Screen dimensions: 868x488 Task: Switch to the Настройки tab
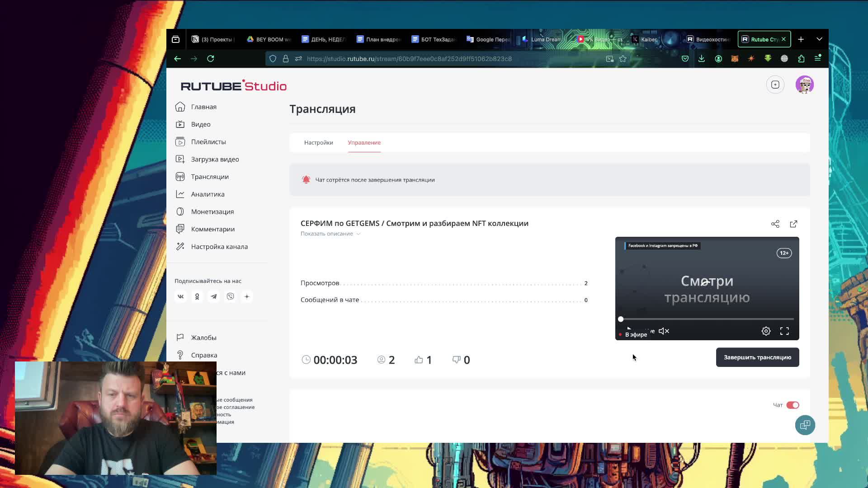(319, 143)
